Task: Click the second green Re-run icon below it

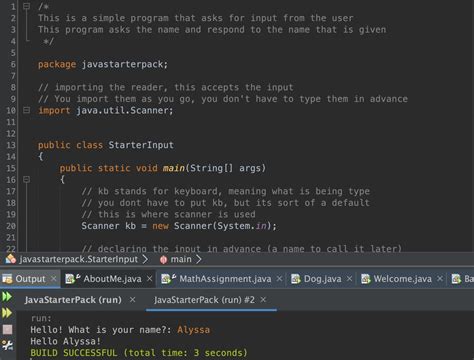Action: pyautogui.click(x=7, y=313)
